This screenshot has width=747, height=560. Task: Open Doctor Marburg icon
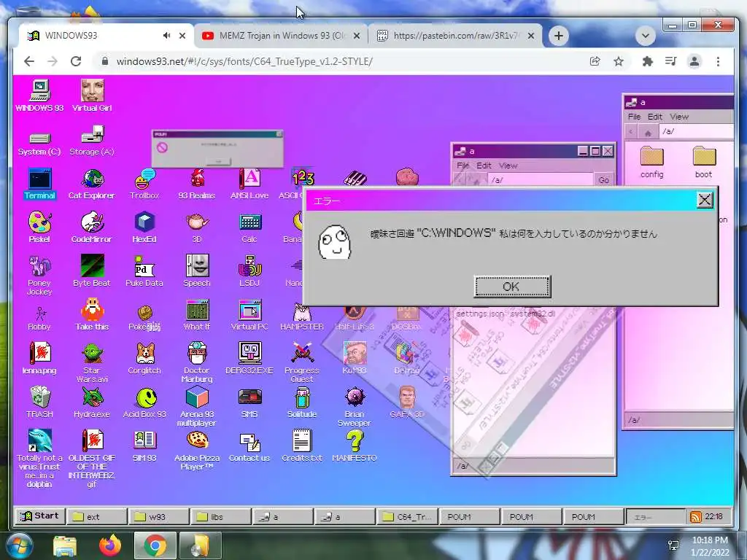[x=197, y=363]
